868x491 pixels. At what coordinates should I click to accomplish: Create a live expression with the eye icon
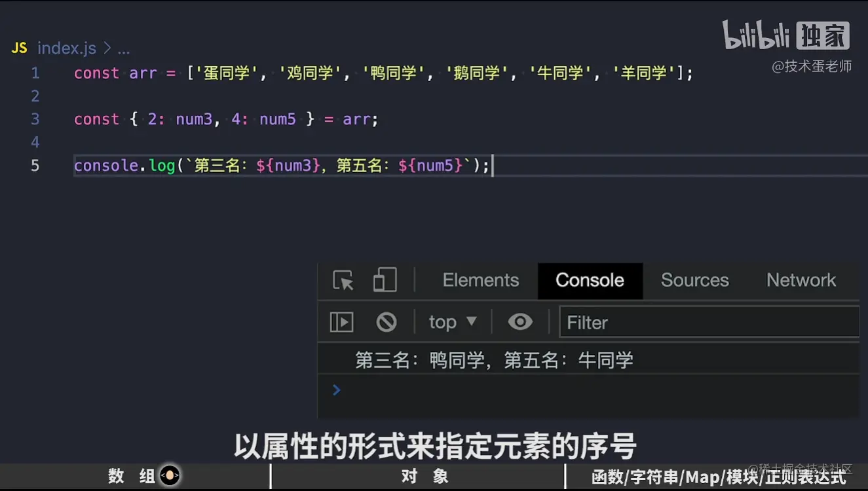pos(520,321)
